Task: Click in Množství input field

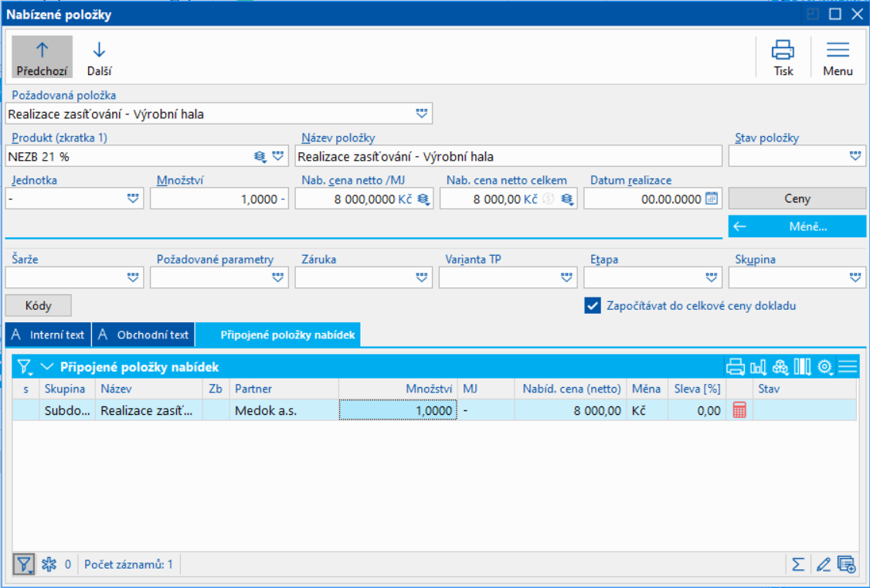Action: click(x=219, y=199)
